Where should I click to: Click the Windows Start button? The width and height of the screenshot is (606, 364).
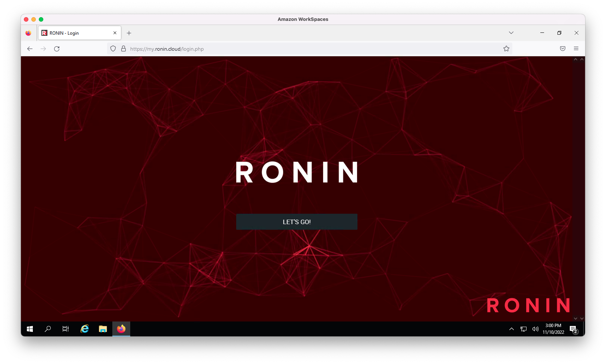(x=29, y=329)
